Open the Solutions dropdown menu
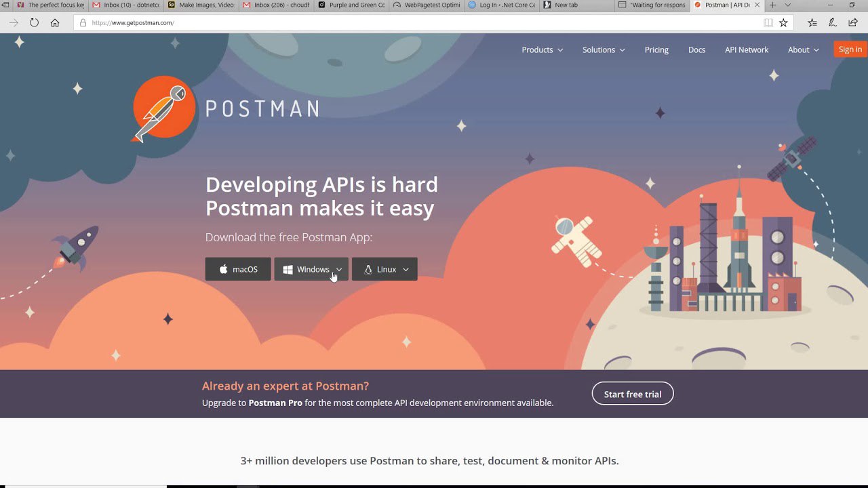 [x=604, y=49]
